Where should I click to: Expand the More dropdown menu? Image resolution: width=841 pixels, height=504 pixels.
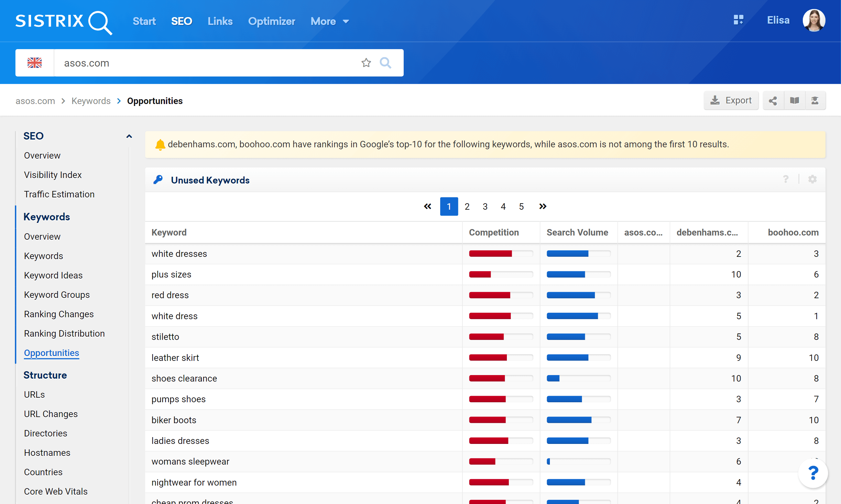[330, 21]
